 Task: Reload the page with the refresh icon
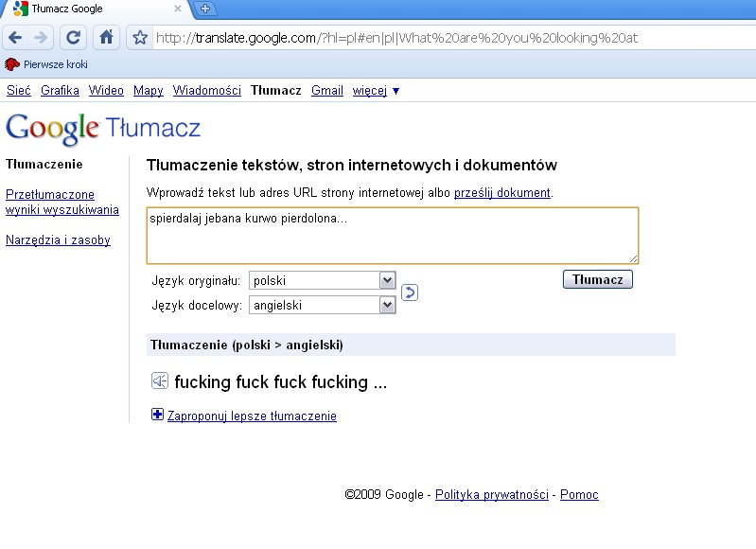73,38
